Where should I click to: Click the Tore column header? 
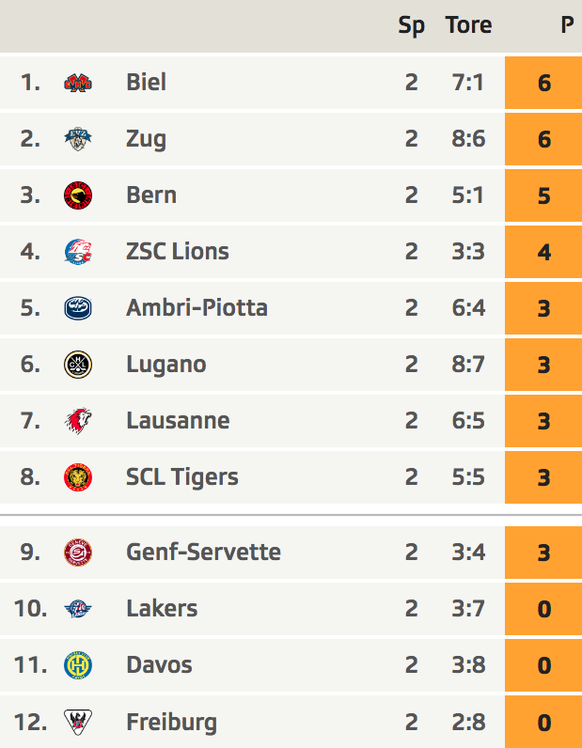[x=468, y=25]
